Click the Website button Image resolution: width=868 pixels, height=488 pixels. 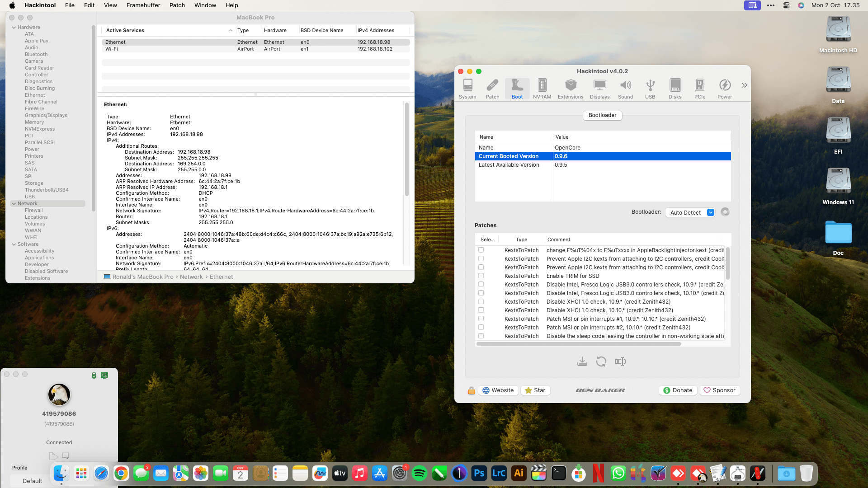point(498,390)
